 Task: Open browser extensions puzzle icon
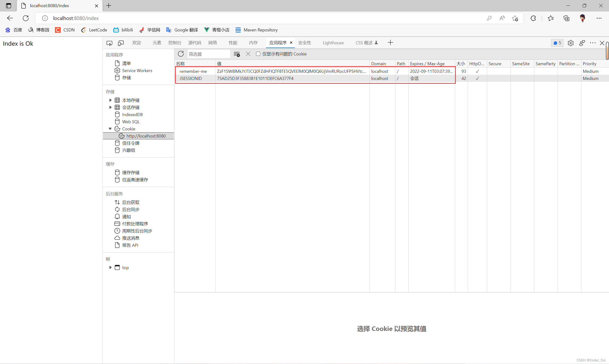533,18
